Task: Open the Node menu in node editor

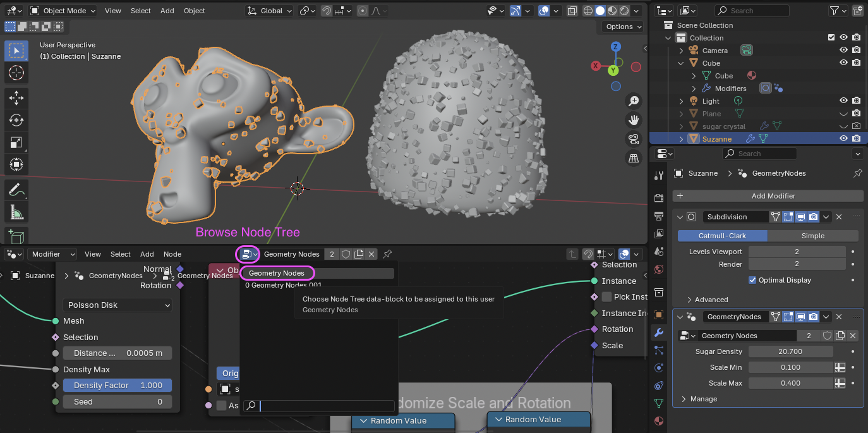Action: pos(172,254)
